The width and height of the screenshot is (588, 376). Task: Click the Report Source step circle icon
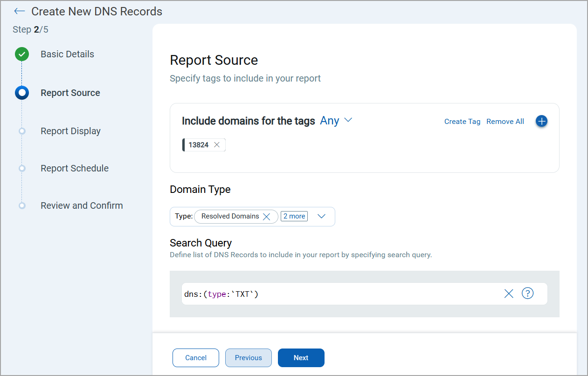(x=22, y=93)
